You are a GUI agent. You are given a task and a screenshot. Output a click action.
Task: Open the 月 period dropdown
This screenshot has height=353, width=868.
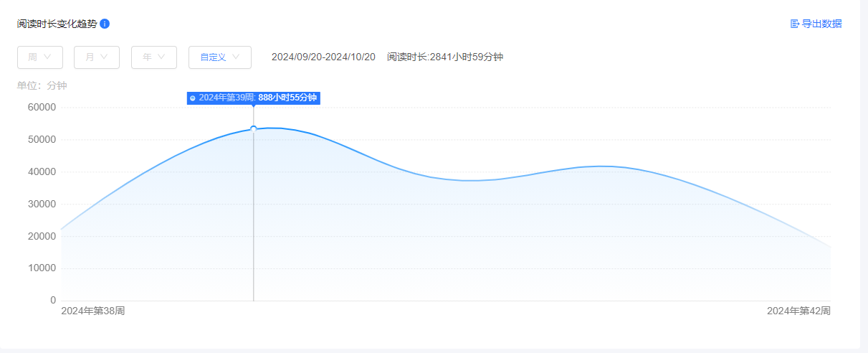pos(96,57)
